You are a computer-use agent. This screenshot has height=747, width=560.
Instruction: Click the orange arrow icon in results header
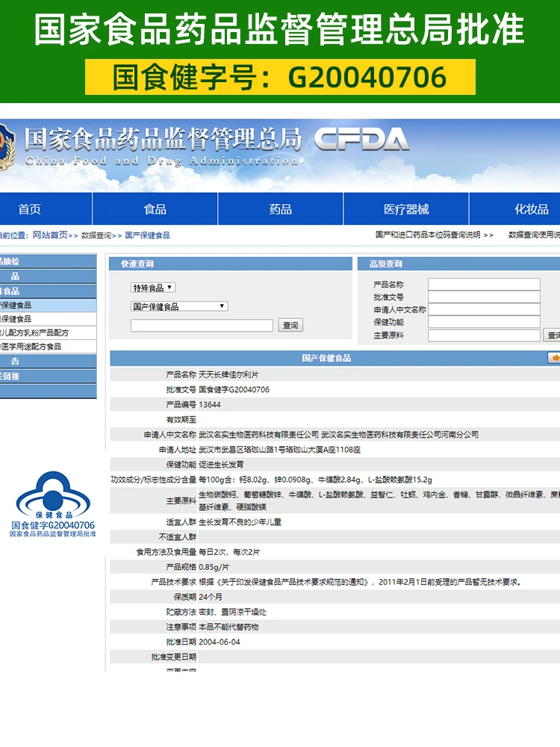point(554,358)
